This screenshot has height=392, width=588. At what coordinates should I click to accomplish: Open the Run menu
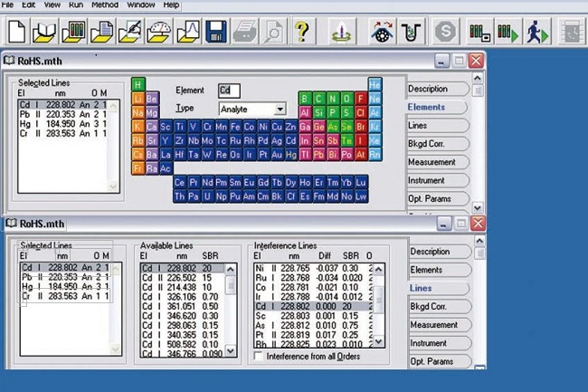(x=75, y=5)
